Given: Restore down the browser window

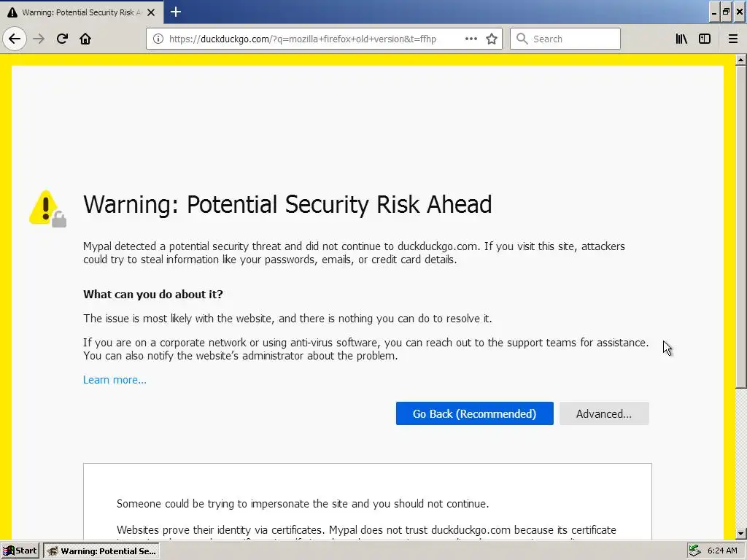Looking at the screenshot, I should coord(726,12).
